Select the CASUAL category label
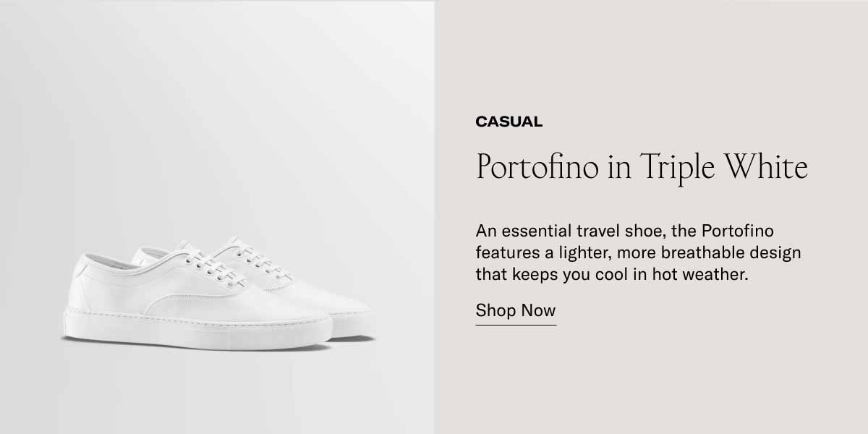Image resolution: width=868 pixels, height=434 pixels. 509,122
